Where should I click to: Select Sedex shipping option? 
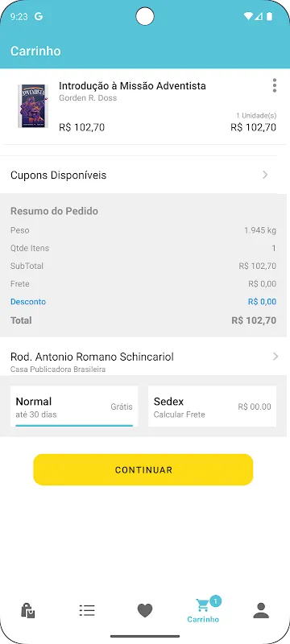(212, 407)
